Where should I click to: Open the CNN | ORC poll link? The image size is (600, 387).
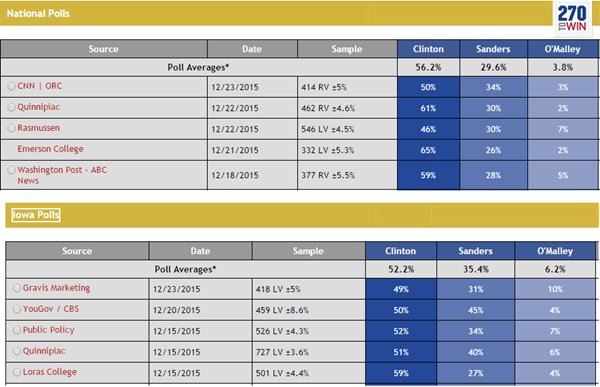pos(39,86)
